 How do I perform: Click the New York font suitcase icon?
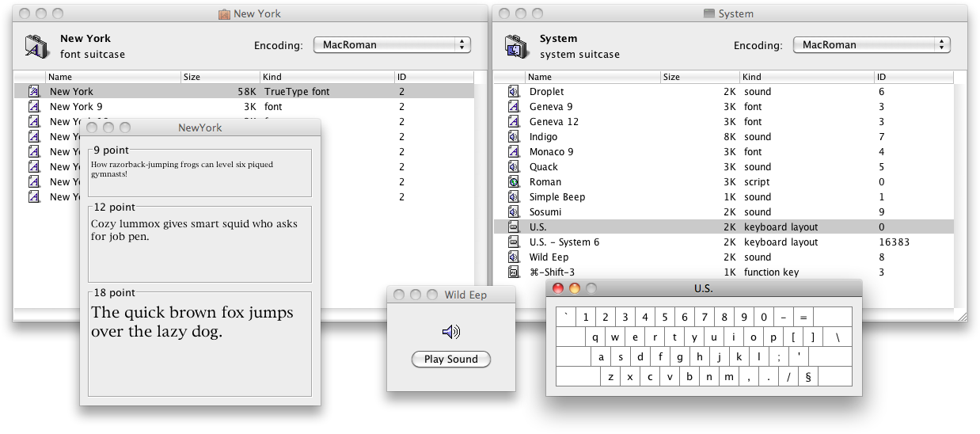click(x=36, y=47)
